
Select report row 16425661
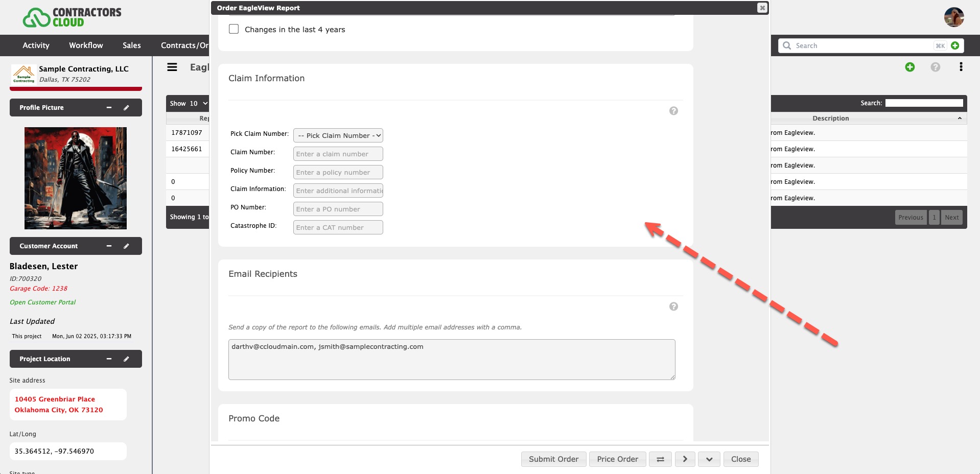[x=187, y=149]
